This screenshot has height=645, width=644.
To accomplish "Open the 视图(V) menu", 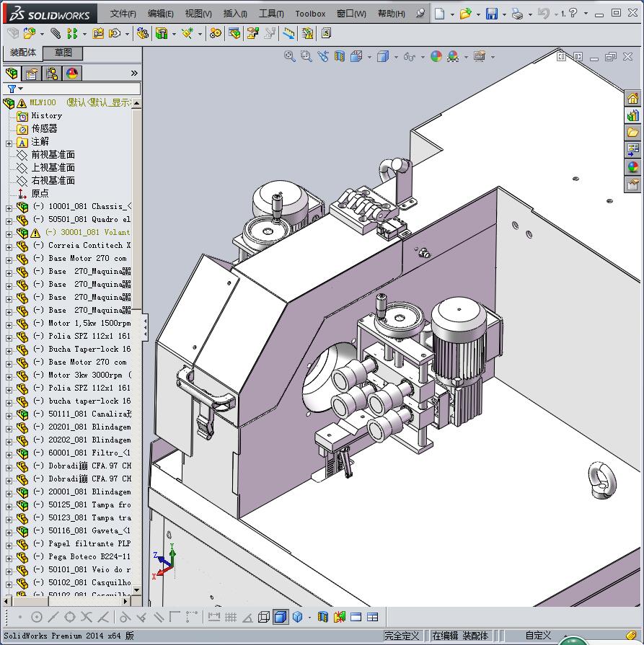I will (x=198, y=14).
